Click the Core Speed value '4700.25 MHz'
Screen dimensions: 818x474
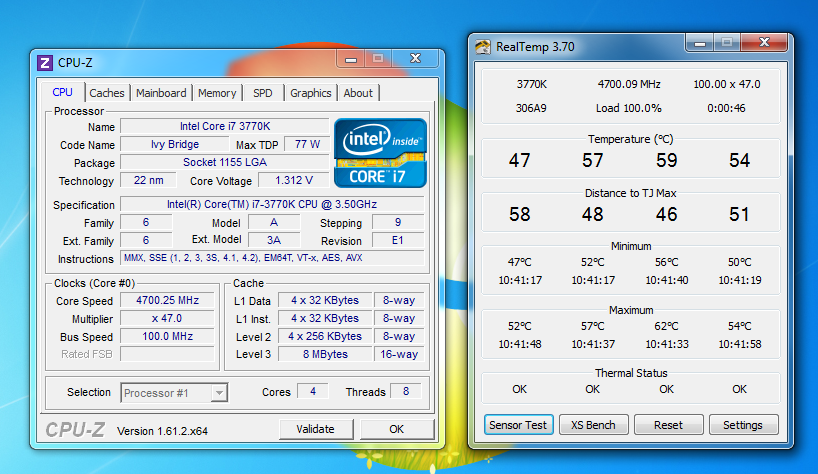(x=167, y=300)
